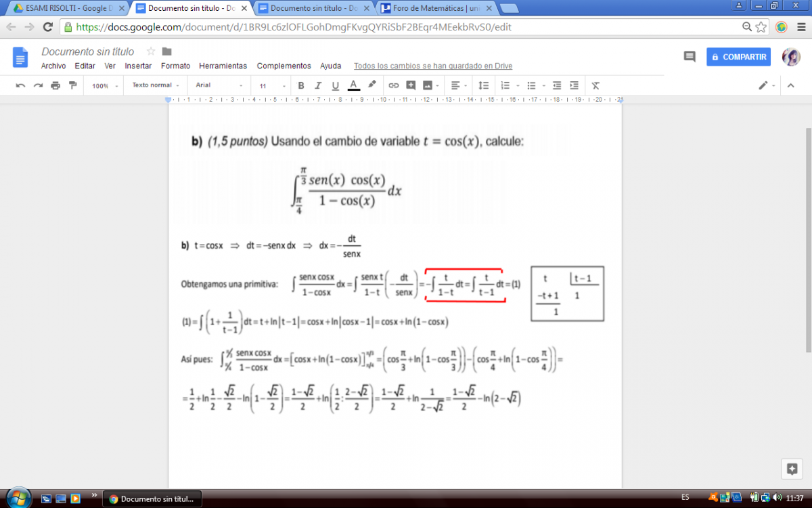Click the Undo arrow icon
This screenshot has width=812, height=508.
(x=20, y=85)
